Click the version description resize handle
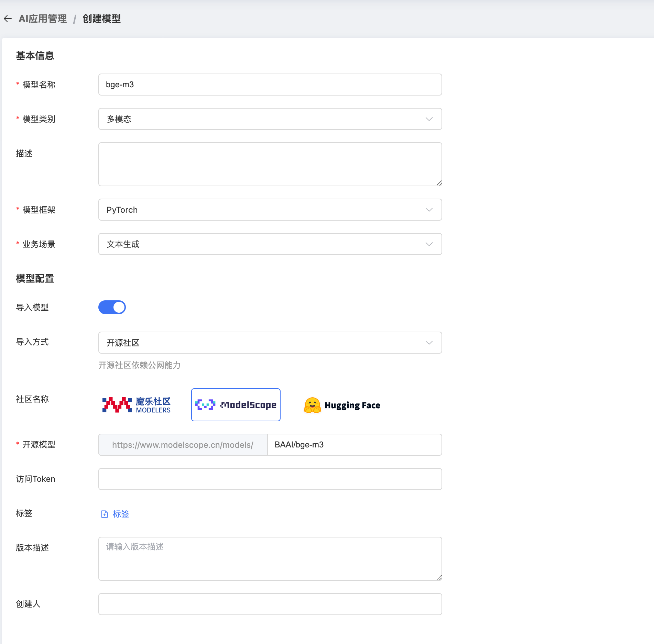 tap(439, 578)
